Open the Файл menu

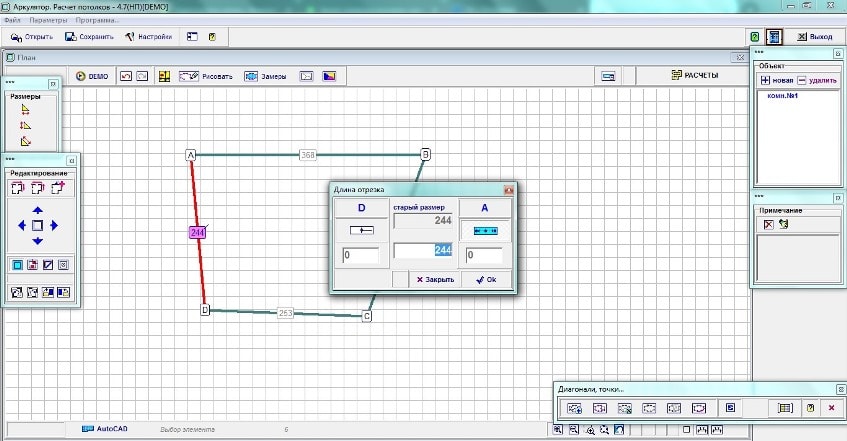(11, 20)
